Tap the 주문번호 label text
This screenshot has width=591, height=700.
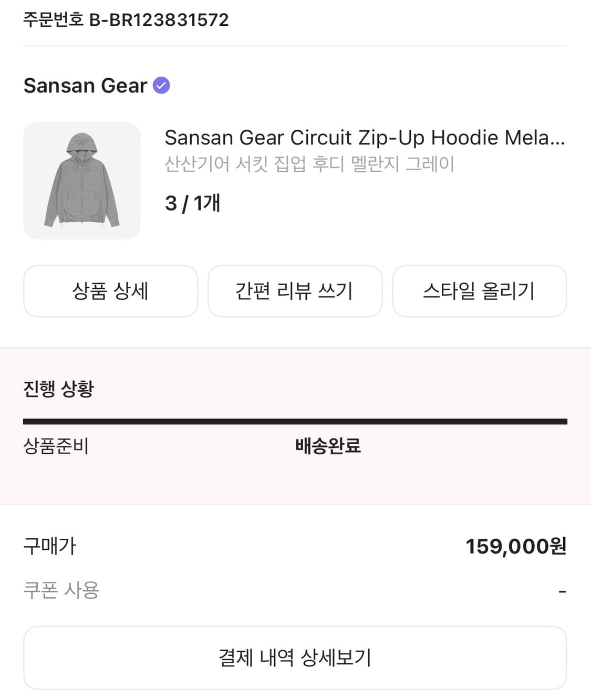click(x=53, y=20)
